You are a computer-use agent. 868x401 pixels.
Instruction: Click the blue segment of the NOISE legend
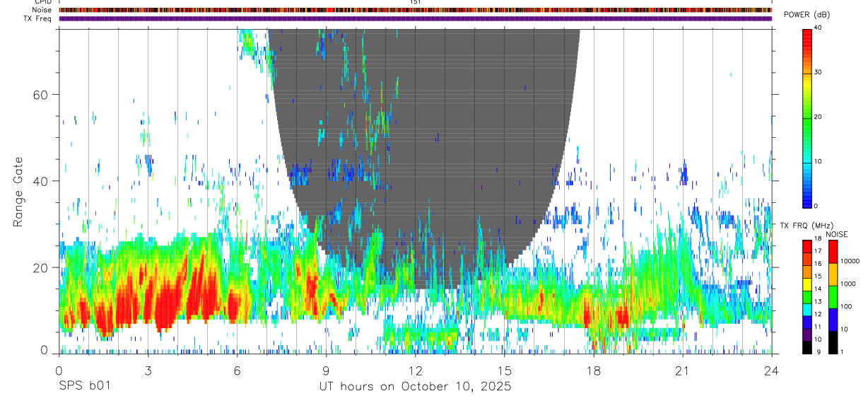click(833, 319)
